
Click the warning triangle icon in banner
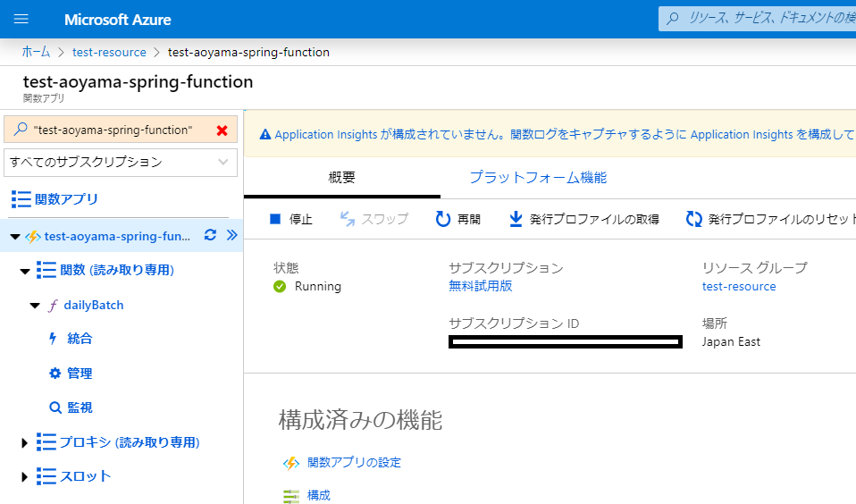point(265,134)
